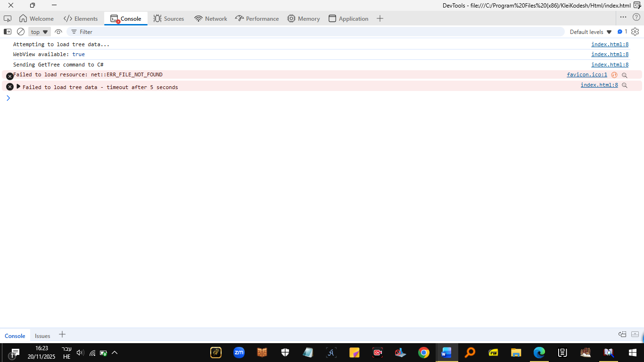The image size is (644, 362).
Task: Open the Elements tab
Action: tap(81, 19)
